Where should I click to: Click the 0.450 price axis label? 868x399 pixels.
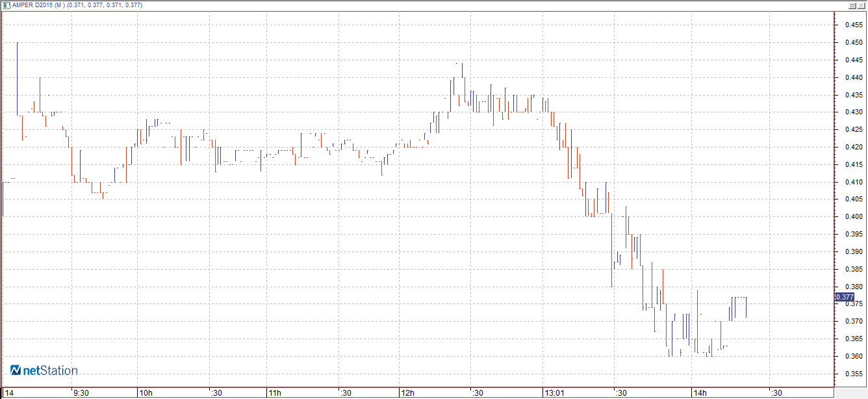coord(853,43)
